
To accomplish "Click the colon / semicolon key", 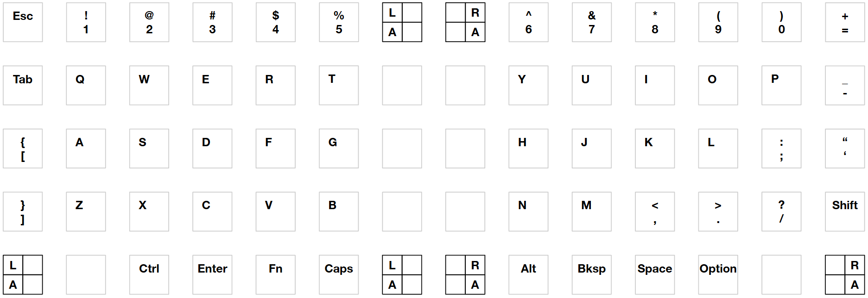I will (x=781, y=149).
